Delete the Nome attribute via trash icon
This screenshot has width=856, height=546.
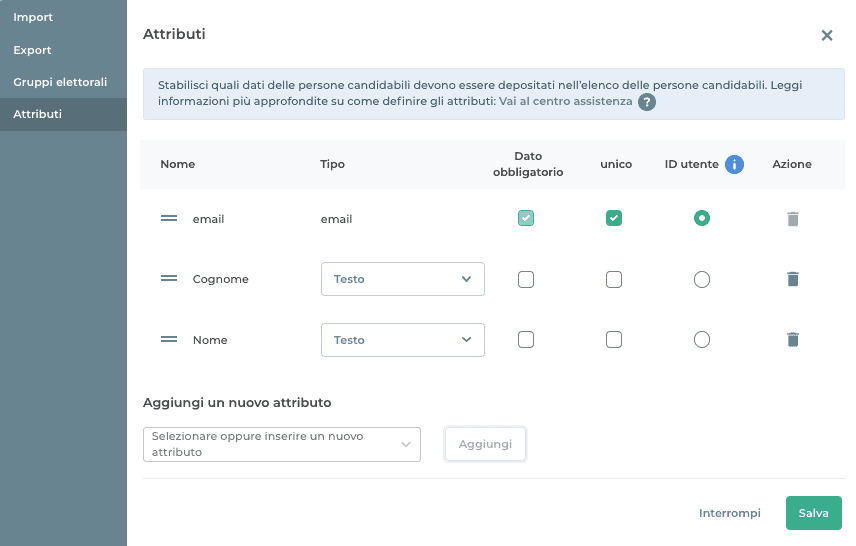[793, 340]
